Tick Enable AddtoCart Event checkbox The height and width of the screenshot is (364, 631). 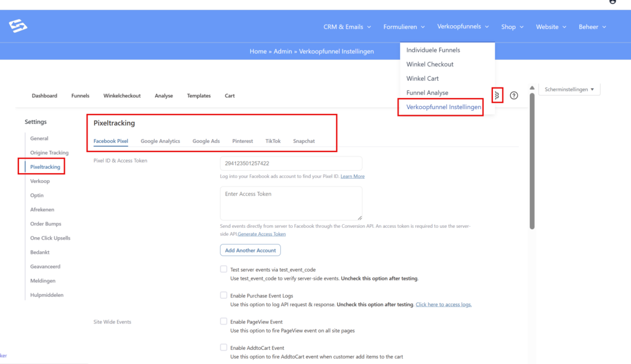point(224,347)
